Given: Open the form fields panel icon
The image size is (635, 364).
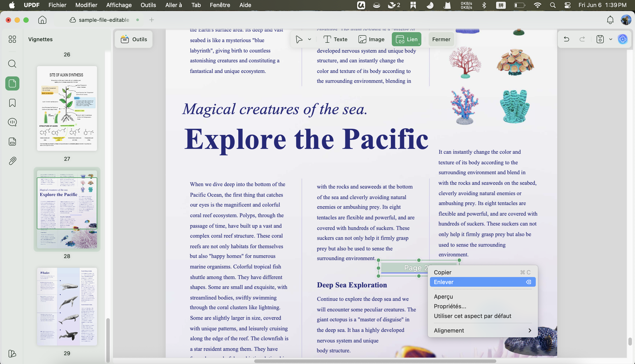Looking at the screenshot, I should click(x=12, y=142).
